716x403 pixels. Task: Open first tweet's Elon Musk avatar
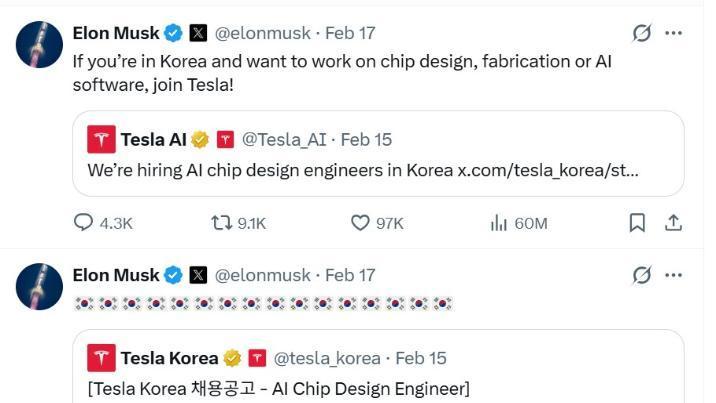40,45
